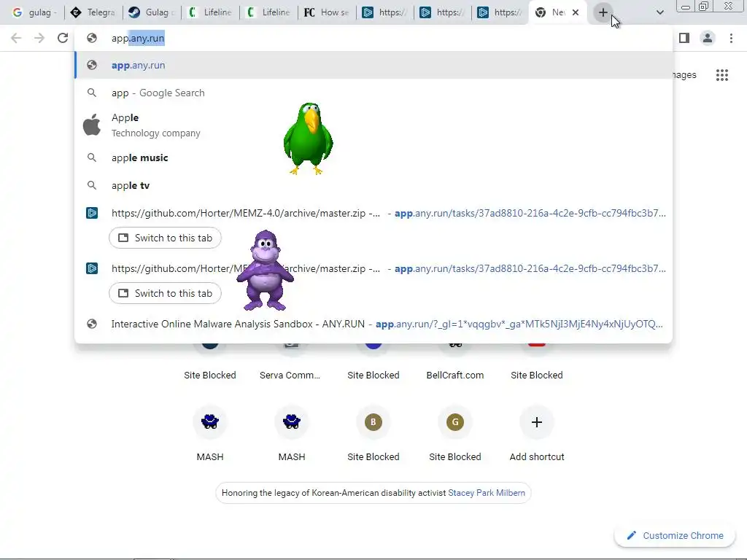747x560 pixels.
Task: Open first MEMZ-4.0 master.zip history suggestion
Action: coord(373,213)
